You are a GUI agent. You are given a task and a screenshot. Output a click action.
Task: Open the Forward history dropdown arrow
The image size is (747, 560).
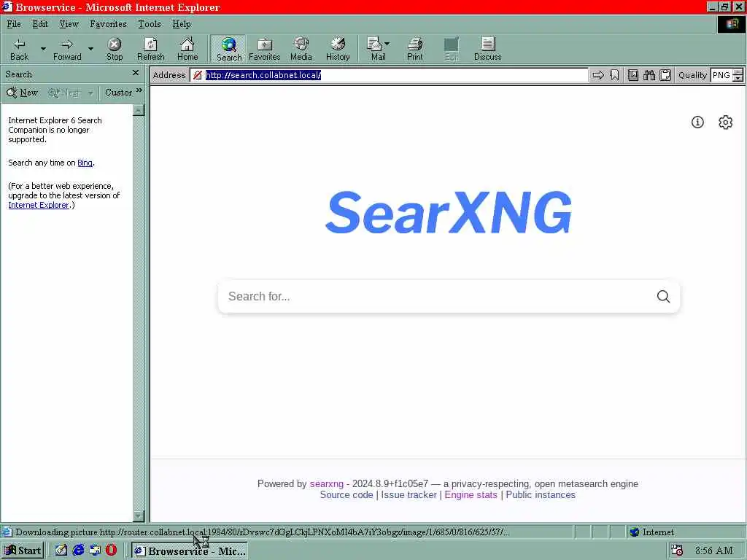tap(90, 50)
